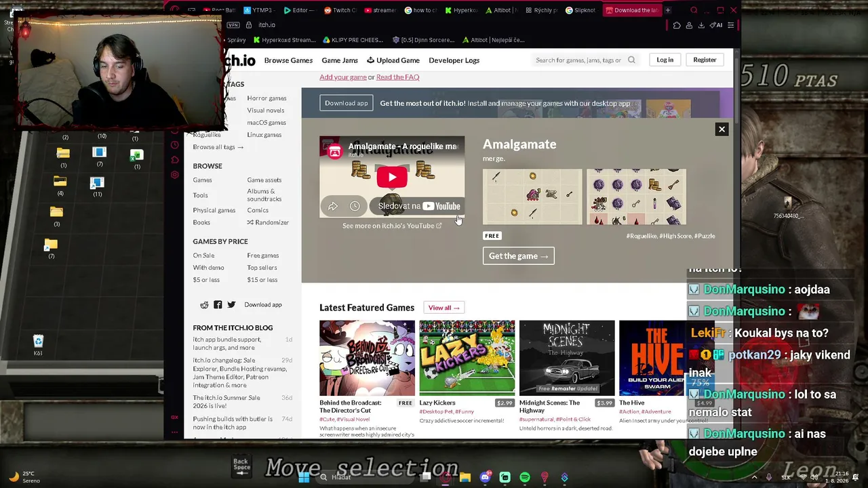868x488 pixels.
Task: Open the browser AI assistant icon
Action: click(717, 25)
